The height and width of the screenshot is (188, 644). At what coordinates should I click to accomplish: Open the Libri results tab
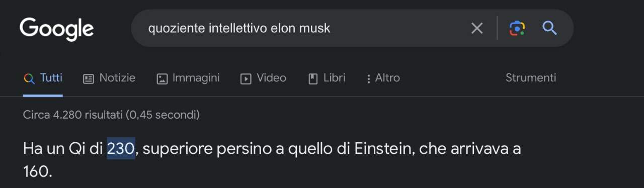327,78
